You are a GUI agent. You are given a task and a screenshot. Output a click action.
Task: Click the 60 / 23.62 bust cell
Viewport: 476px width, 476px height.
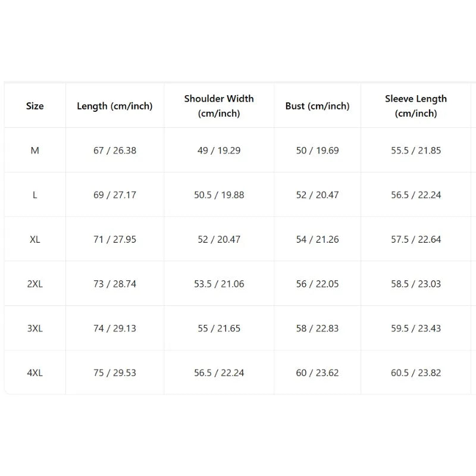(x=317, y=372)
